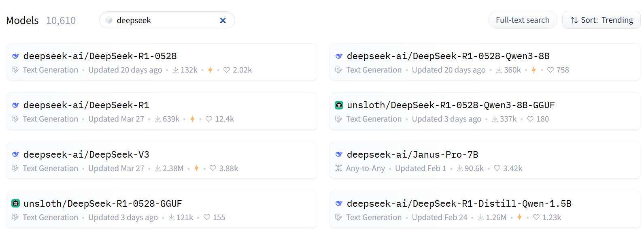
Task: Clear the deepseek search filter
Action: pyautogui.click(x=223, y=20)
